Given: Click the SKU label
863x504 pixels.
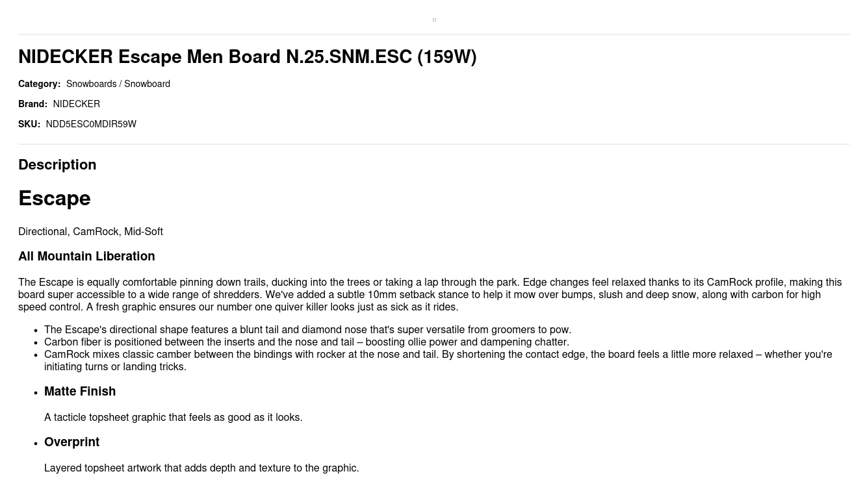Looking at the screenshot, I should 29,125.
